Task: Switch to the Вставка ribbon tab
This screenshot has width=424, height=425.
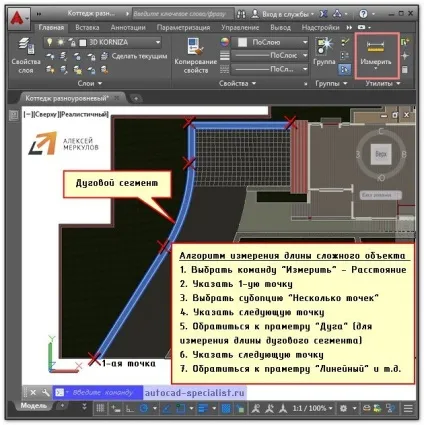Action: (x=87, y=28)
